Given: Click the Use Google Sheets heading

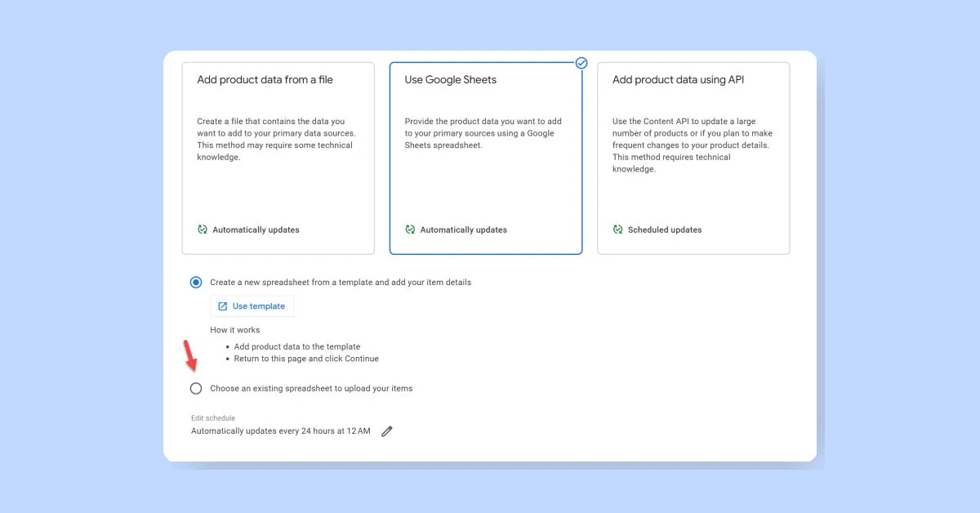Looking at the screenshot, I should (x=451, y=80).
